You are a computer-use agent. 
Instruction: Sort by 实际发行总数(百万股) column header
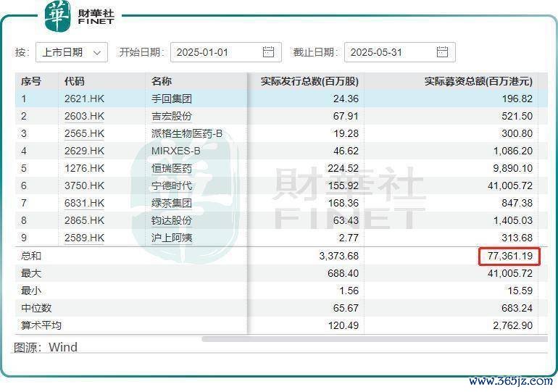click(309, 81)
